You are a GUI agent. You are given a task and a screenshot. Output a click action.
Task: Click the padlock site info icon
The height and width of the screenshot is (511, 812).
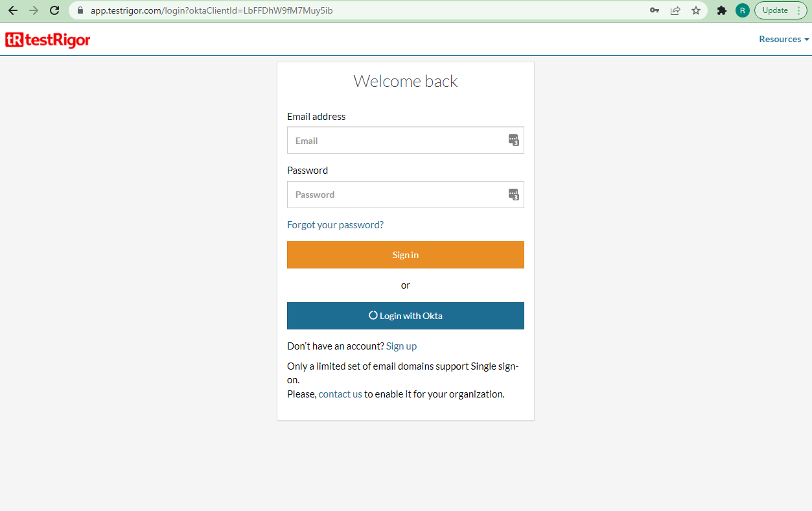pyautogui.click(x=80, y=10)
